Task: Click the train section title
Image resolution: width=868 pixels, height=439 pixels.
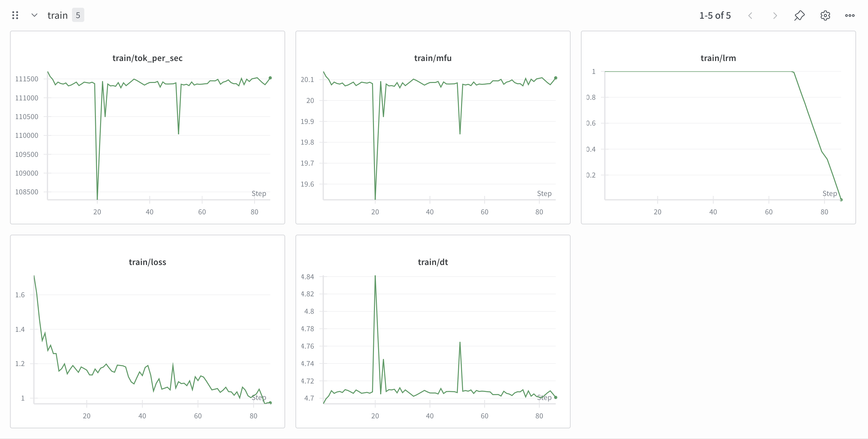Action: 57,15
